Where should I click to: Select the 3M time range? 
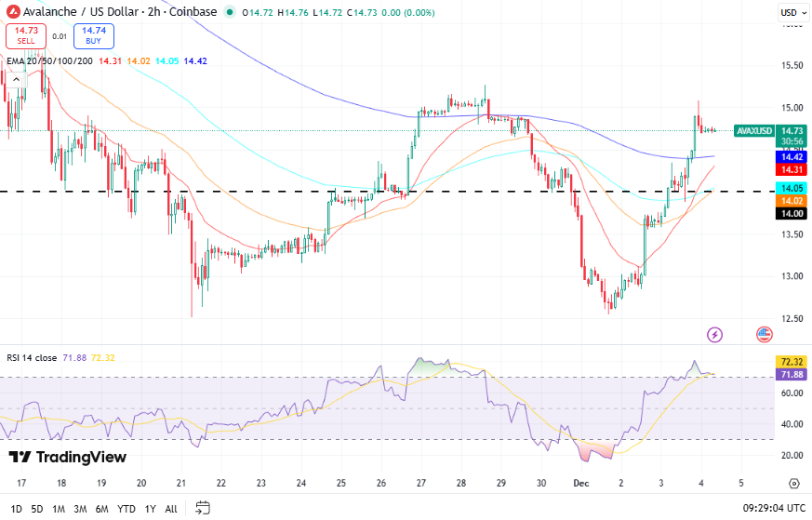point(80,509)
